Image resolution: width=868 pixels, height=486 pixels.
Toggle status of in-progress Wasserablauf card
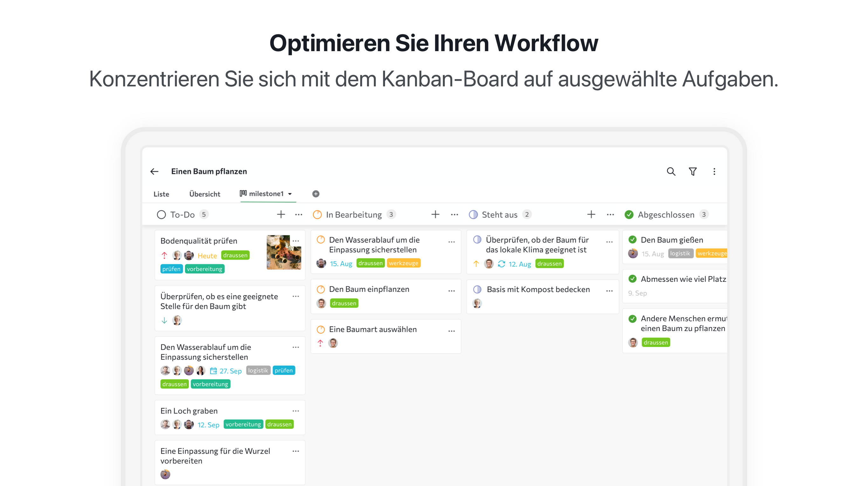[321, 240]
